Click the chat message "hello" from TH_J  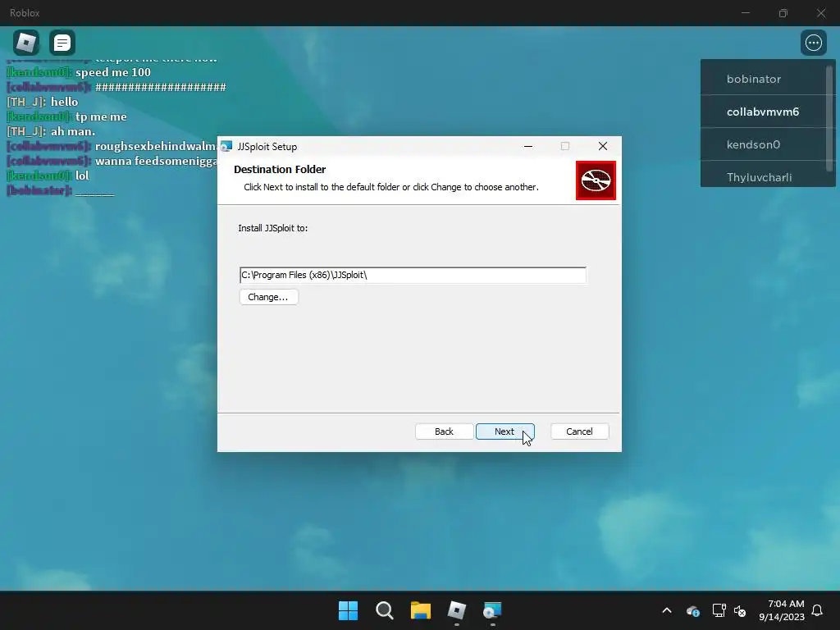(x=64, y=102)
